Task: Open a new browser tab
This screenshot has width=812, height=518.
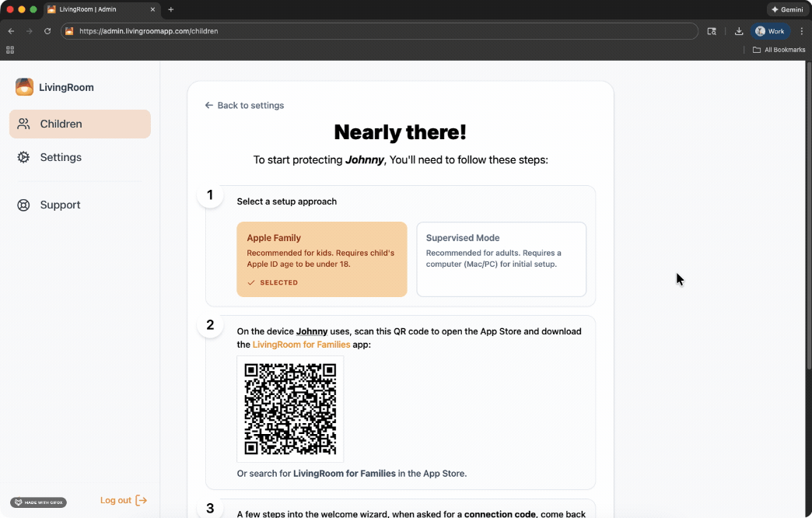Action: tap(171, 9)
